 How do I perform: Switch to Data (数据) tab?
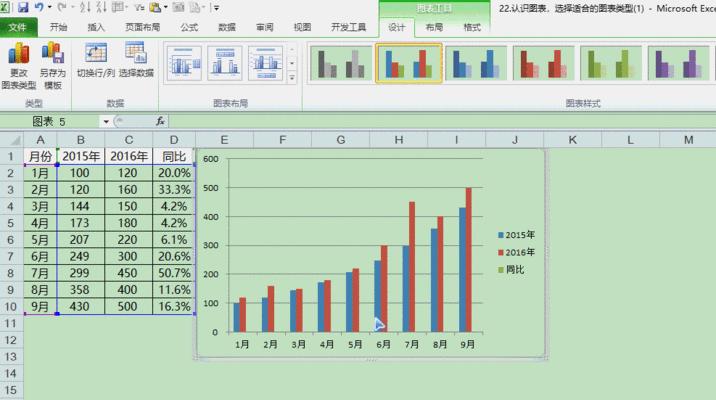click(227, 27)
